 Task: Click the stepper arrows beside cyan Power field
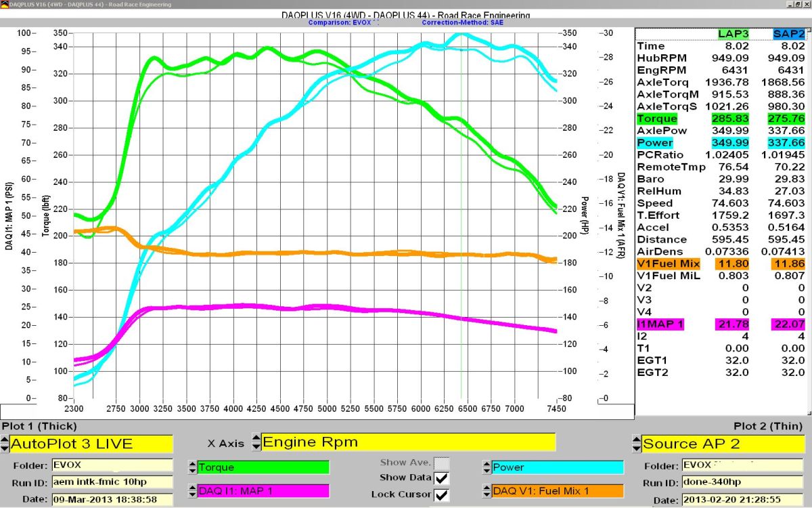tap(487, 467)
